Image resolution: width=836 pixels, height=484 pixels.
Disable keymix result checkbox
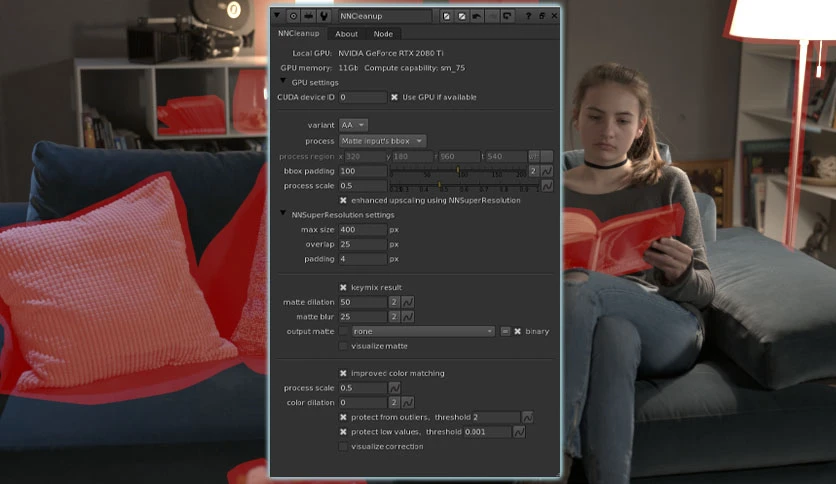343,287
